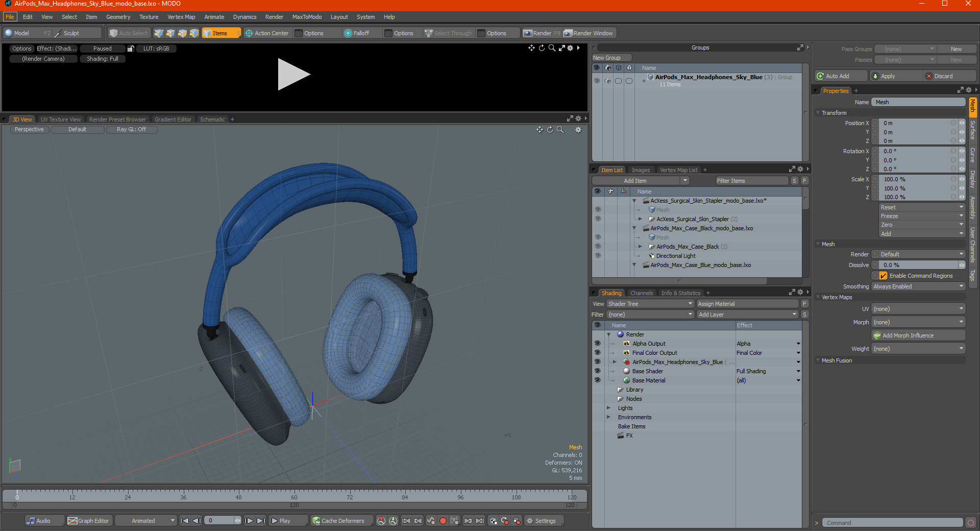The height and width of the screenshot is (531, 980).
Task: Open the Add Layer dropdown
Action: pyautogui.click(x=747, y=315)
